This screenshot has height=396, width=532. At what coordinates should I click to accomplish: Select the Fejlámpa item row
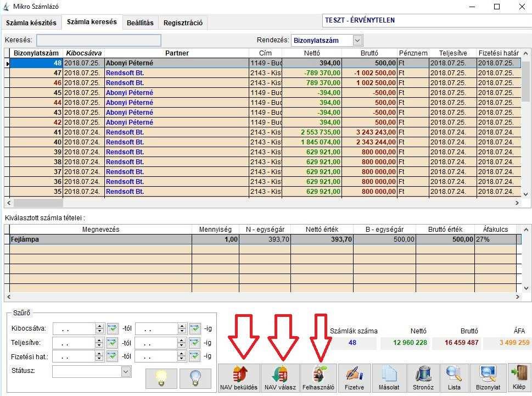265,239
